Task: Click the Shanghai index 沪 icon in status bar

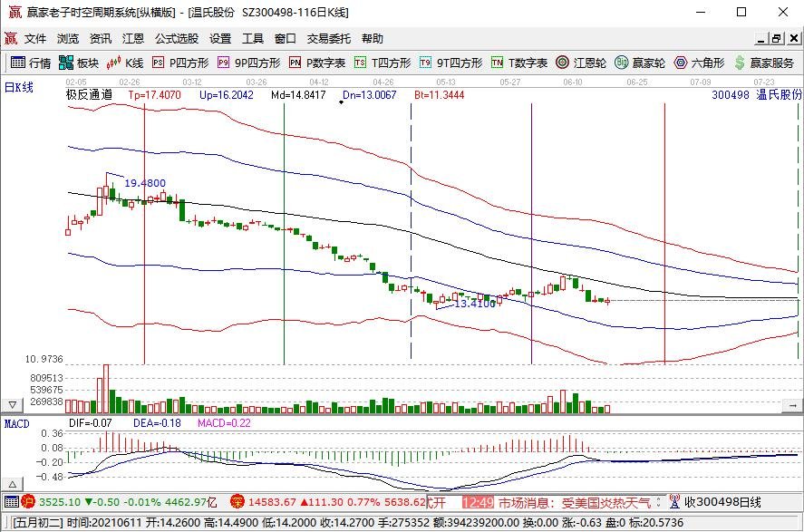Action: (28, 502)
